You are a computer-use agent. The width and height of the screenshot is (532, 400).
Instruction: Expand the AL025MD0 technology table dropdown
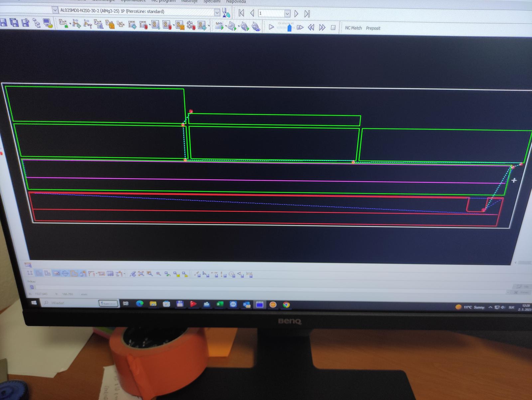click(x=217, y=12)
